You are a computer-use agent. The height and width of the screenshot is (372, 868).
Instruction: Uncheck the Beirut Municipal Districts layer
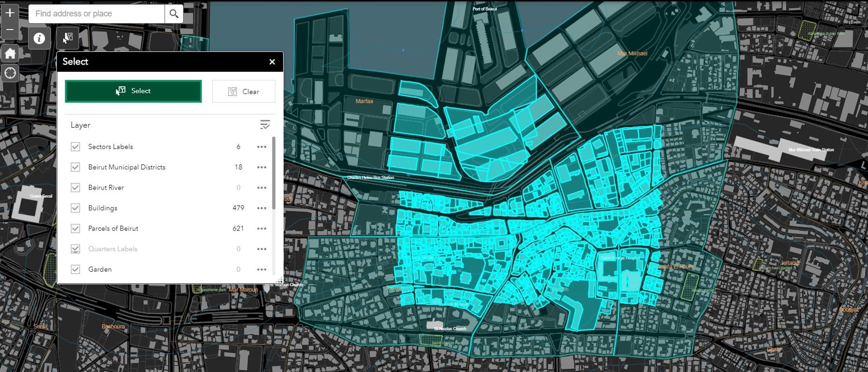click(75, 167)
